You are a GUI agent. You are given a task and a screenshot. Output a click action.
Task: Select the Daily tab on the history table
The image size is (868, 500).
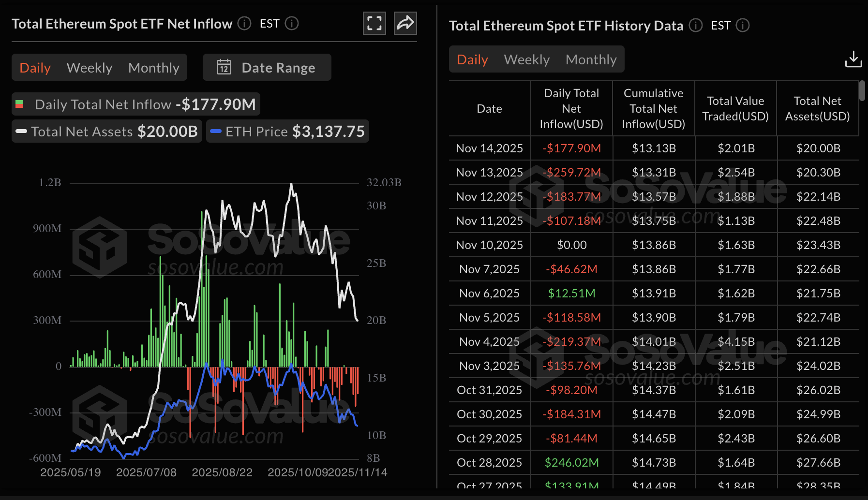(x=472, y=59)
